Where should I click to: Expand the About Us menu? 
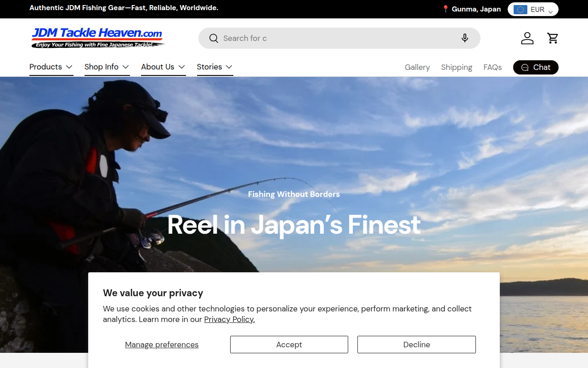[163, 67]
